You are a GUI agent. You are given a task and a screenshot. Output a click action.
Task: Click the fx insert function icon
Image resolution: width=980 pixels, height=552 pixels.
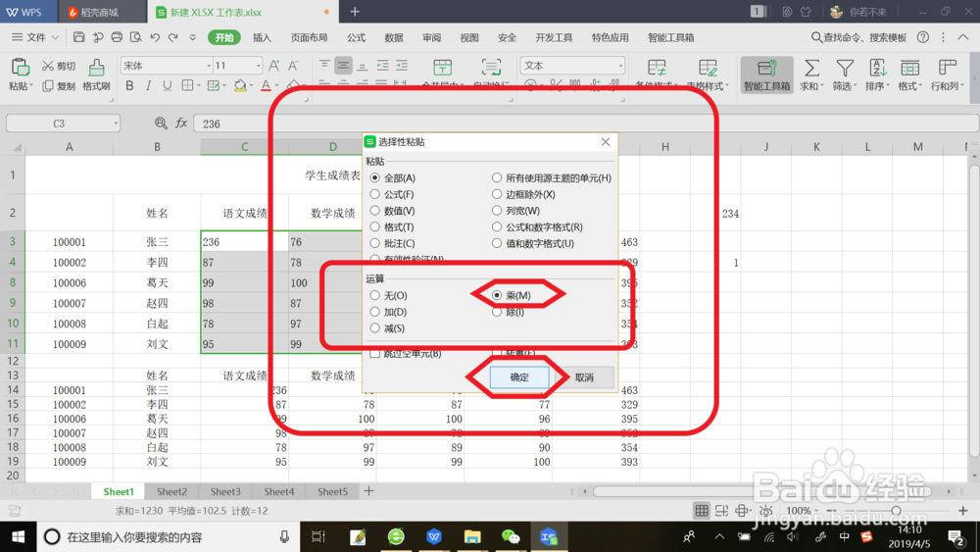coord(181,124)
